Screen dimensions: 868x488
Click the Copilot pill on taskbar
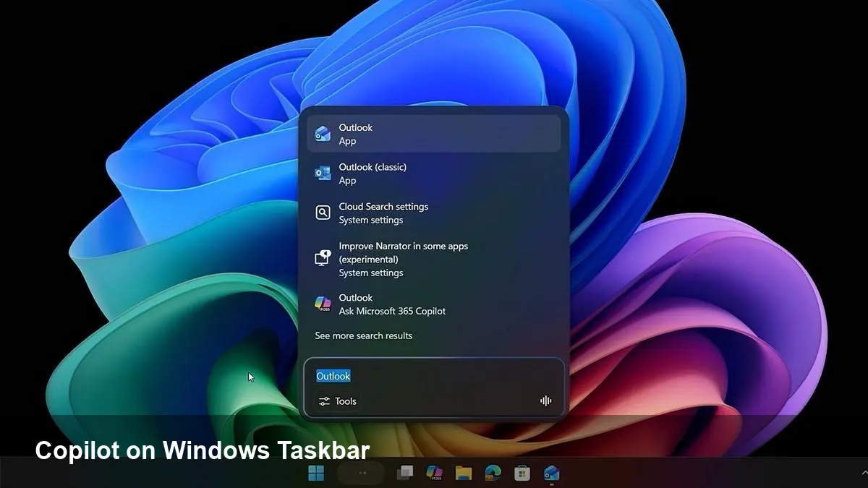(x=361, y=473)
